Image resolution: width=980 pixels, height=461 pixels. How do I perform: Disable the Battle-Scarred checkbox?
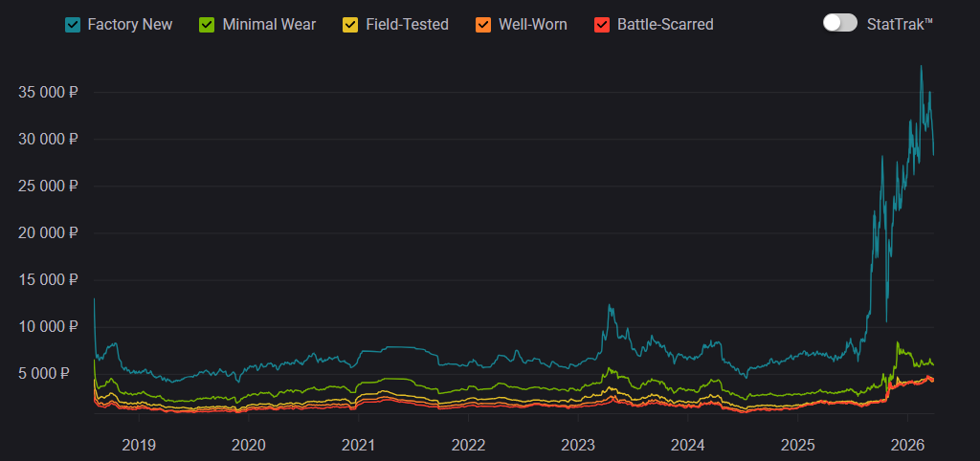coord(603,24)
